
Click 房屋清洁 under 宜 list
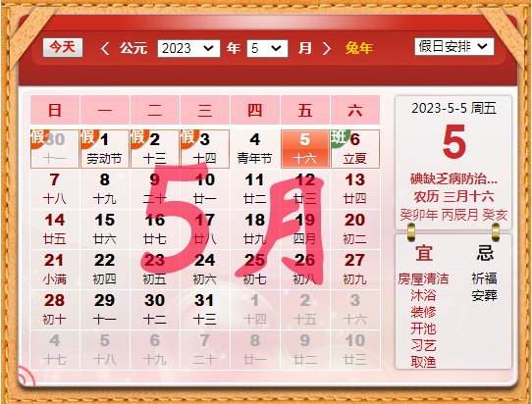(423, 278)
